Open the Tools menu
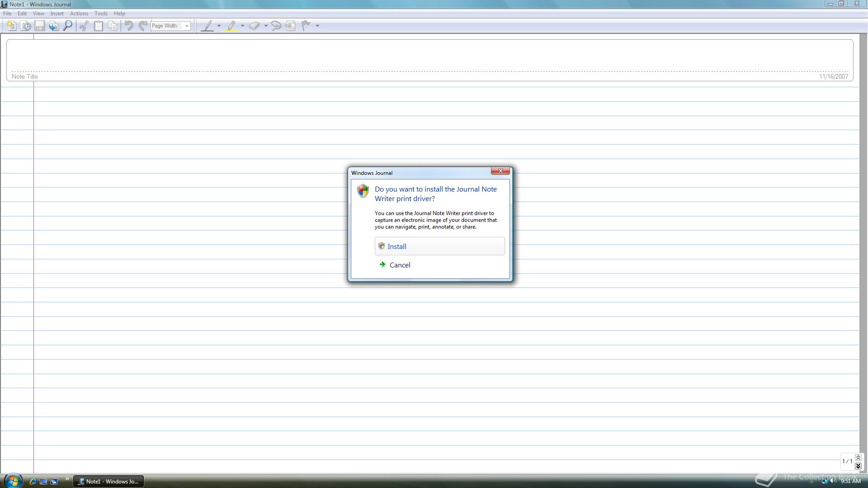This screenshot has width=868, height=488. 101,14
